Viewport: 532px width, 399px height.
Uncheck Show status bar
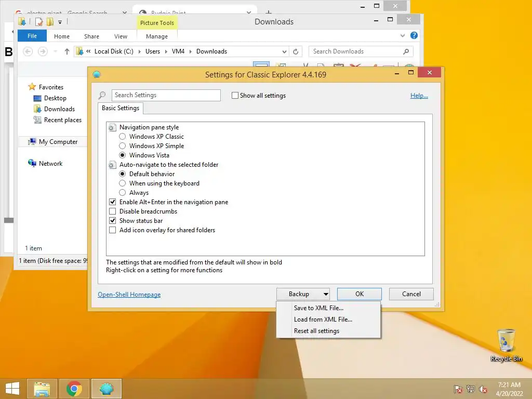click(x=113, y=220)
